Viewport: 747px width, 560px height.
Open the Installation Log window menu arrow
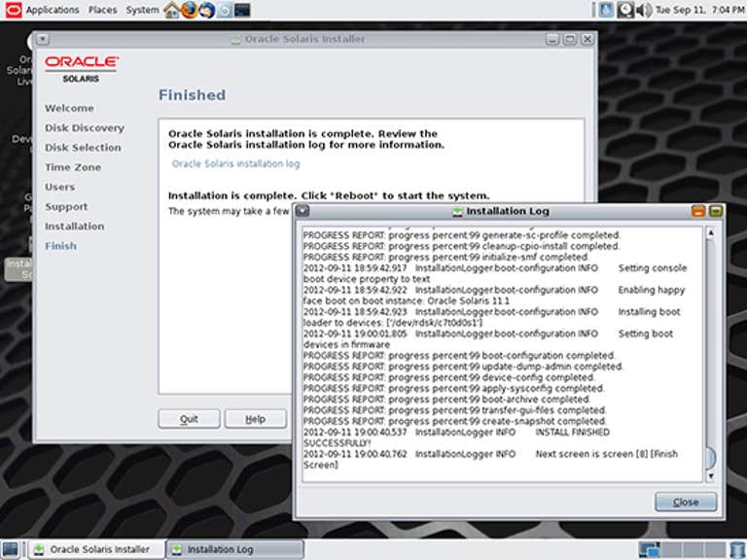click(302, 211)
